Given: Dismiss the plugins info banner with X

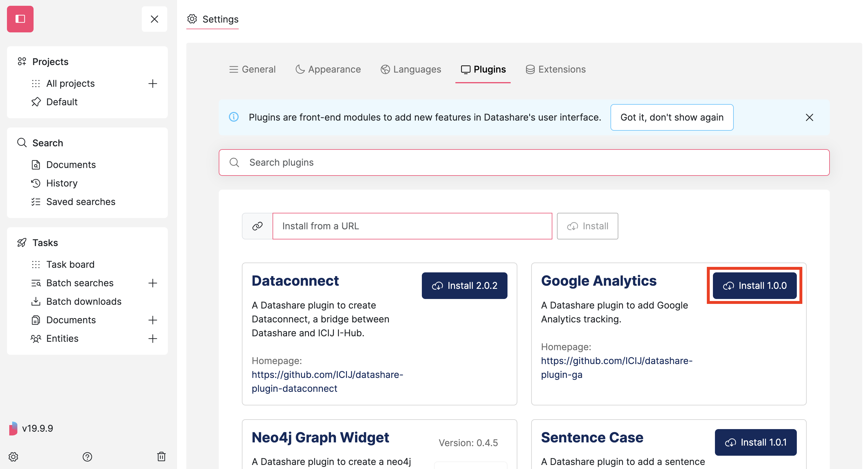Looking at the screenshot, I should click(x=809, y=117).
